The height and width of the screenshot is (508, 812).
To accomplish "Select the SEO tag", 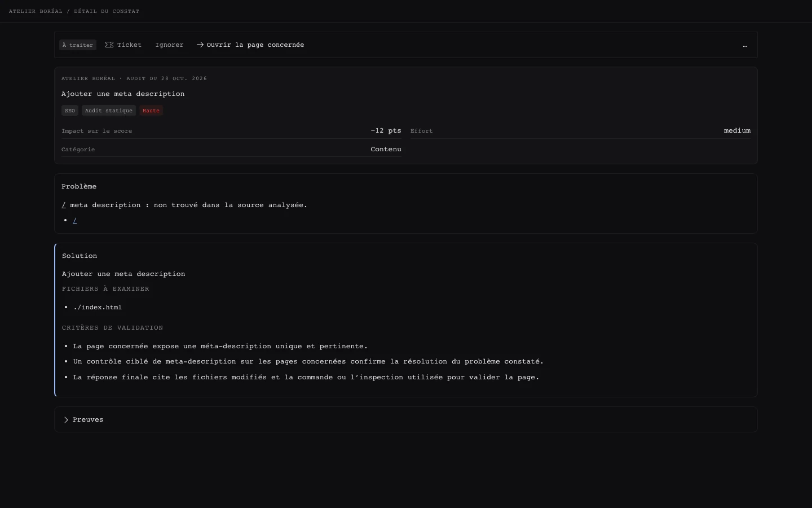I will pyautogui.click(x=70, y=111).
